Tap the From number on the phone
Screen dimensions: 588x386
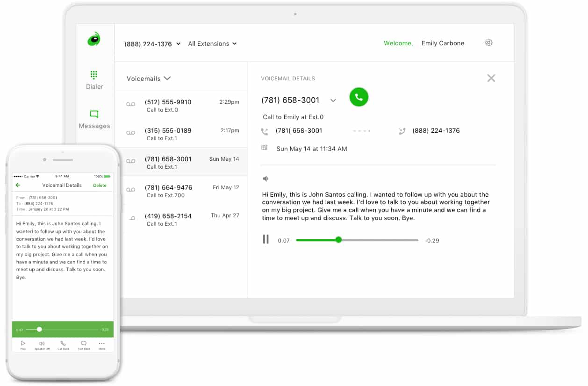(x=43, y=198)
